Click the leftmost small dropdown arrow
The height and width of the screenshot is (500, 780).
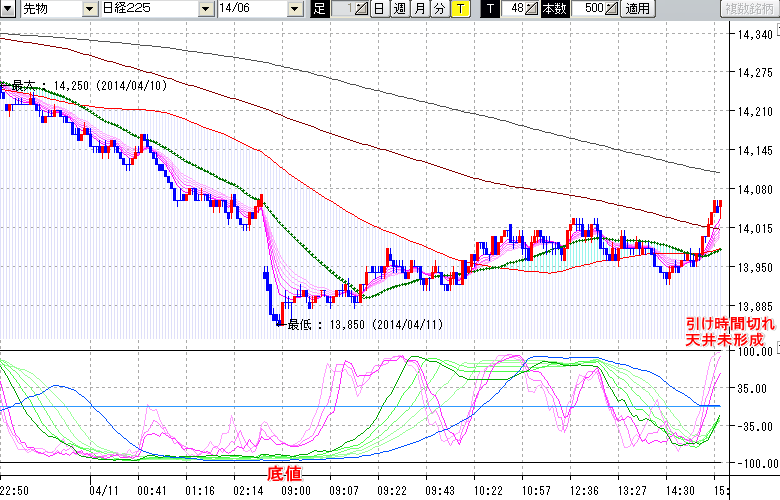[x=7, y=9]
